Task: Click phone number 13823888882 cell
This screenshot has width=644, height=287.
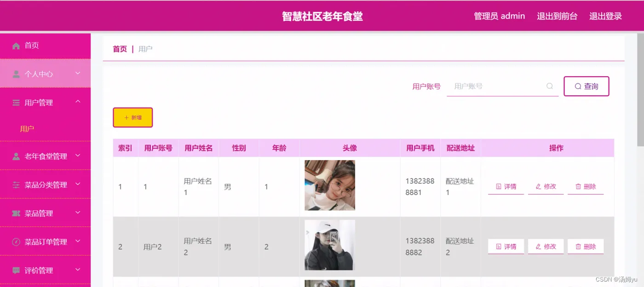Action: [x=420, y=247]
